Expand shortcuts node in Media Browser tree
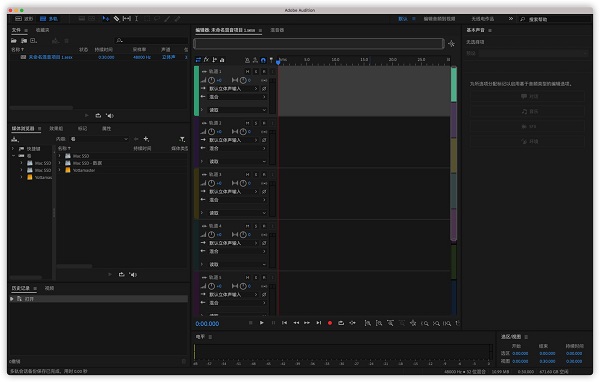 13,149
